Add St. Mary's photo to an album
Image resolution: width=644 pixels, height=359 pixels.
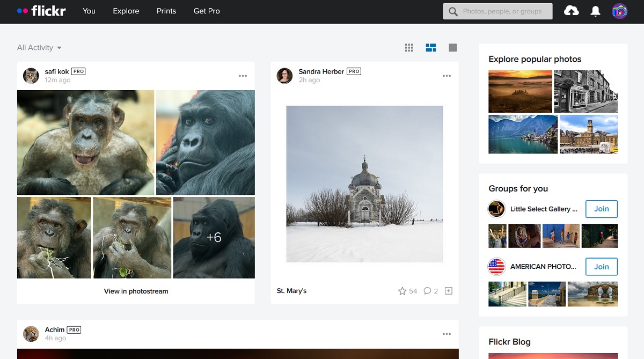pyautogui.click(x=448, y=290)
